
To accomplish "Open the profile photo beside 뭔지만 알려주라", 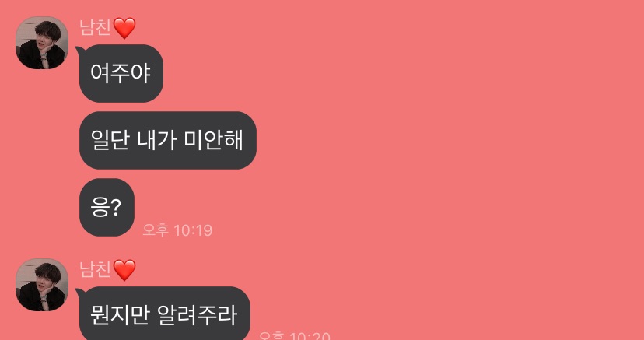I will click(42, 285).
